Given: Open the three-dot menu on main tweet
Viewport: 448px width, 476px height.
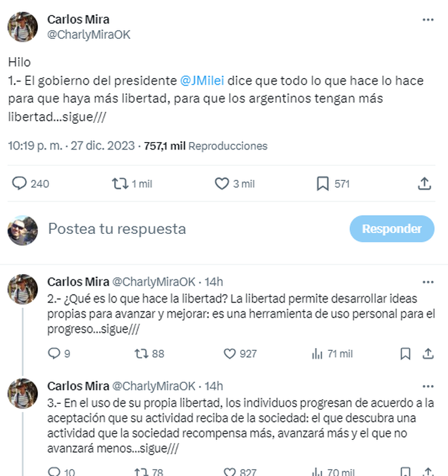Looking at the screenshot, I should click(428, 20).
